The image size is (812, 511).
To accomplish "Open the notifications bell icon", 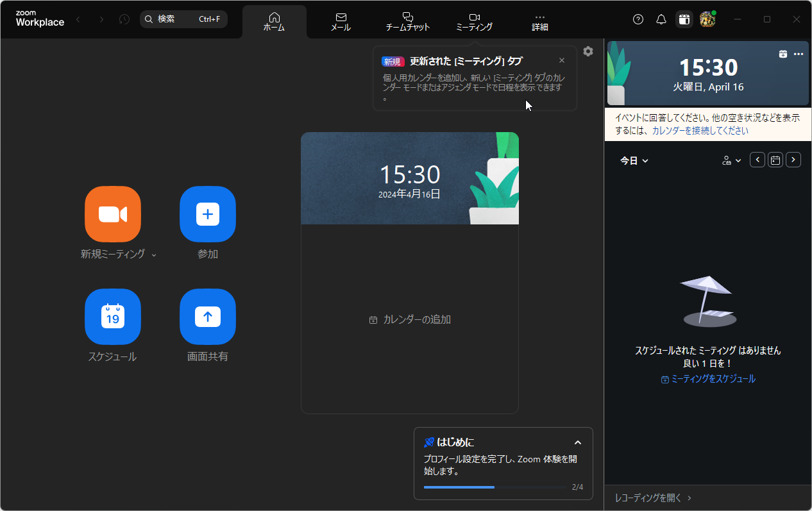I will 661,19.
